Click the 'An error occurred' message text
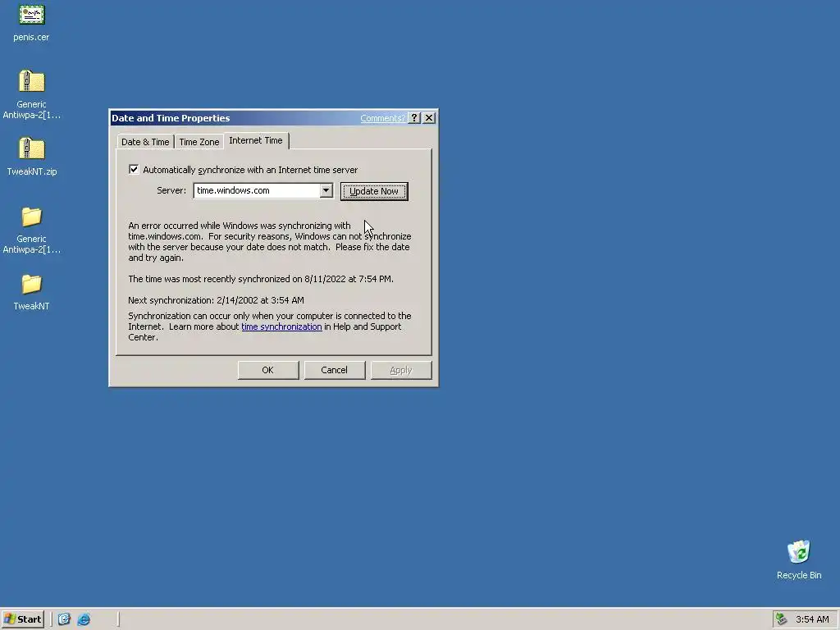 (269, 242)
